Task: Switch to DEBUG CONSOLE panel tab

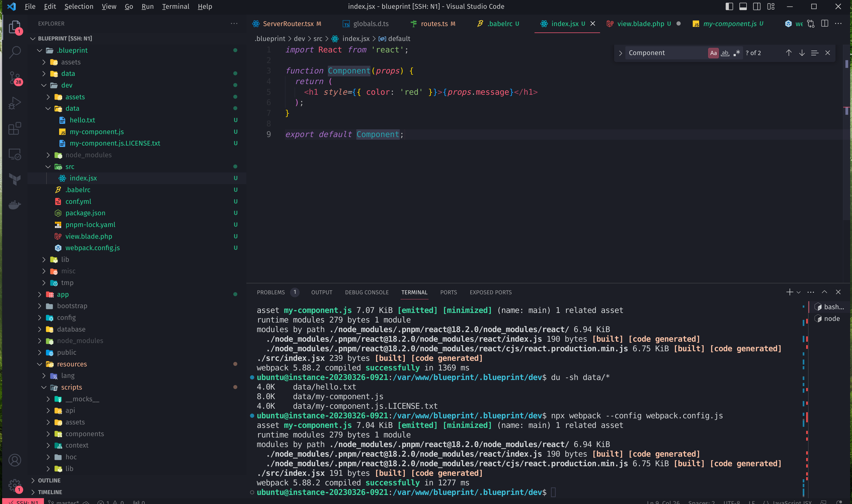Action: pyautogui.click(x=367, y=292)
